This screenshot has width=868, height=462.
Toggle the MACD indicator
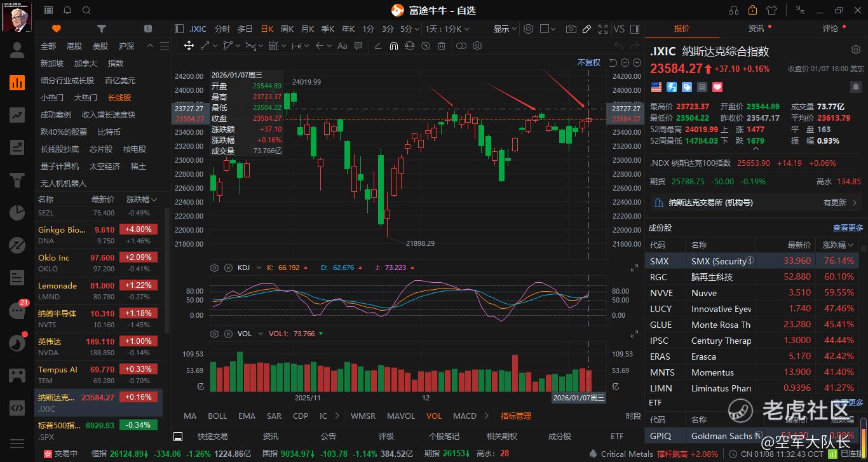tap(465, 416)
